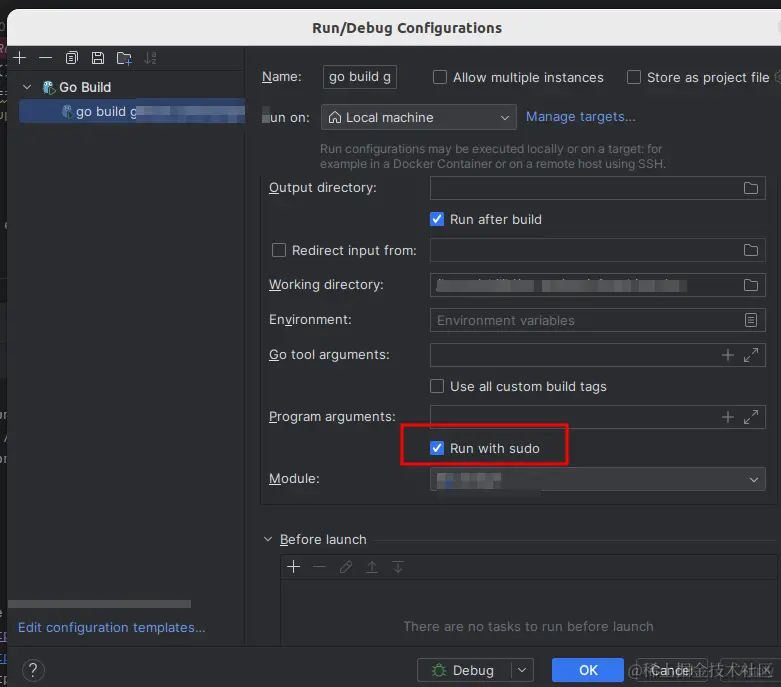This screenshot has height=687, width=781.
Task: Open the Environment variables editor icon
Action: (751, 320)
